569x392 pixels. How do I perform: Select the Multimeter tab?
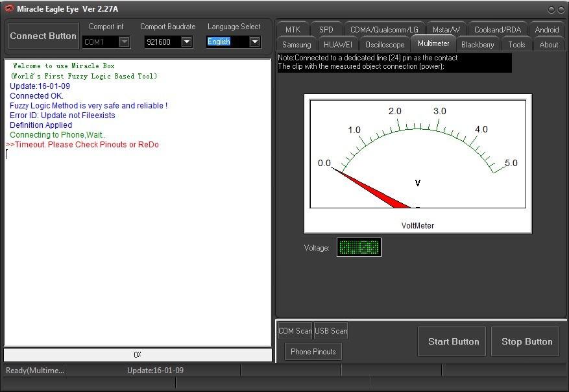(433, 43)
